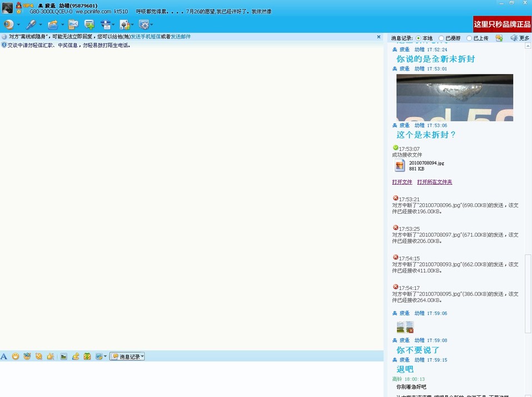Expand the 消息记录 dropdown above the input area
The width and height of the screenshot is (532, 397).
coord(127,356)
